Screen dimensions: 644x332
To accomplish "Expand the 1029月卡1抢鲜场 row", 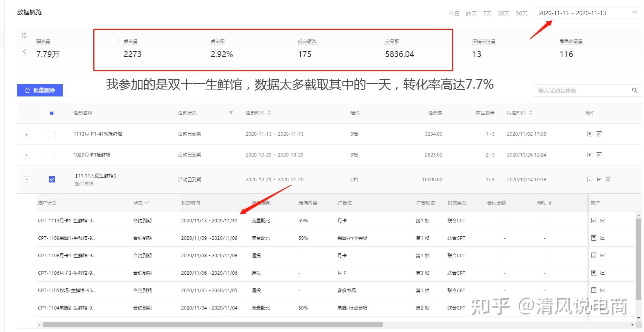I will (x=27, y=155).
